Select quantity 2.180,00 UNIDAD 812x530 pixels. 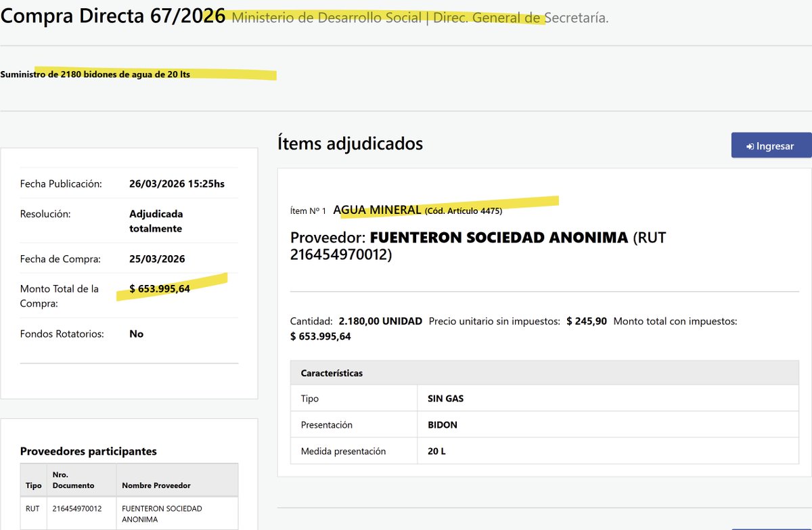[380, 321]
